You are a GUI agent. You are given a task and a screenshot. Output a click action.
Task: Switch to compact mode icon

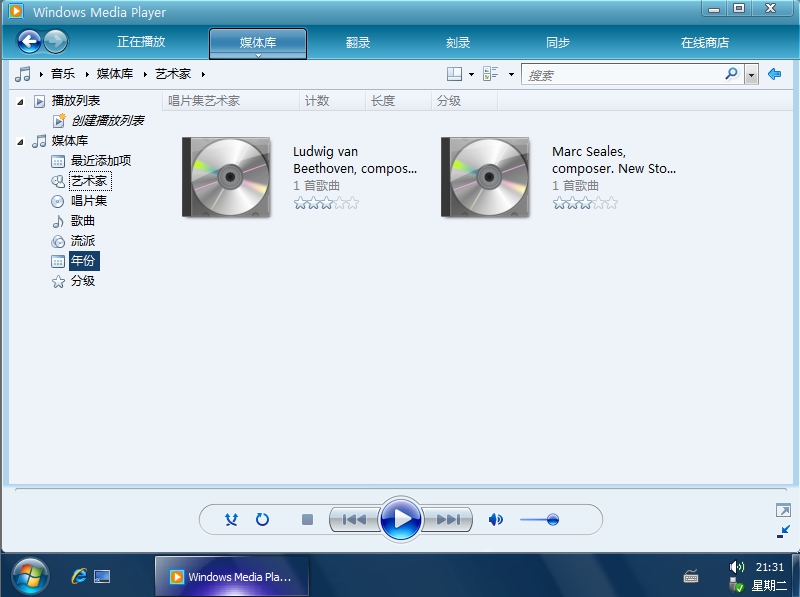click(x=783, y=531)
